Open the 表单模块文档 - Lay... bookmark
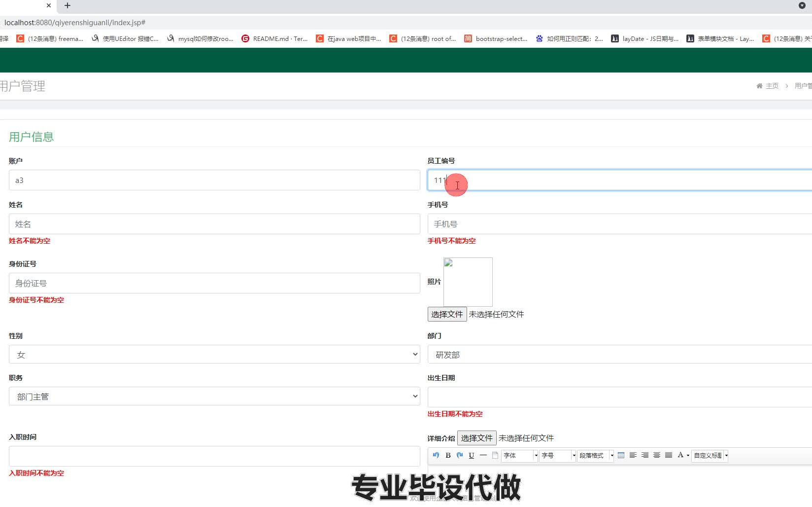This screenshot has height=507, width=812. (720, 38)
